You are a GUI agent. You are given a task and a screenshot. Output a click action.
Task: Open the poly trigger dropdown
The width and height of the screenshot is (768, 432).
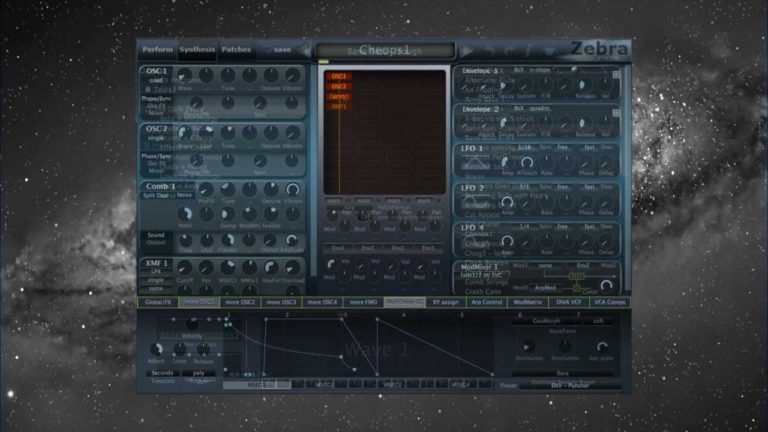[198, 373]
